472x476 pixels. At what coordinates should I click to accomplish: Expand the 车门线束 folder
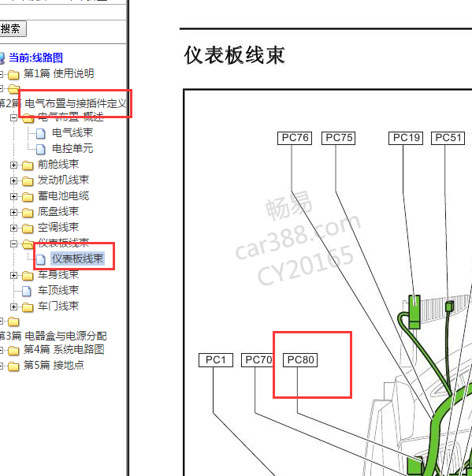coord(13,307)
